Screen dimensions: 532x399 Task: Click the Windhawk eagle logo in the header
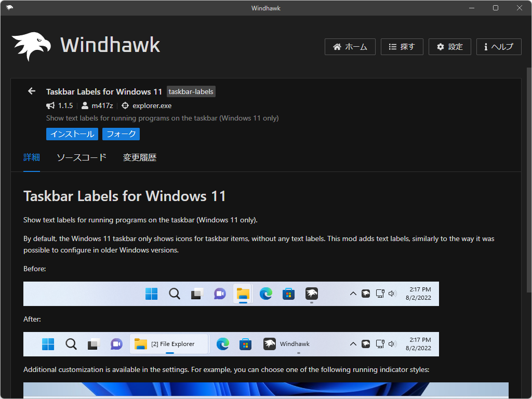click(31, 46)
